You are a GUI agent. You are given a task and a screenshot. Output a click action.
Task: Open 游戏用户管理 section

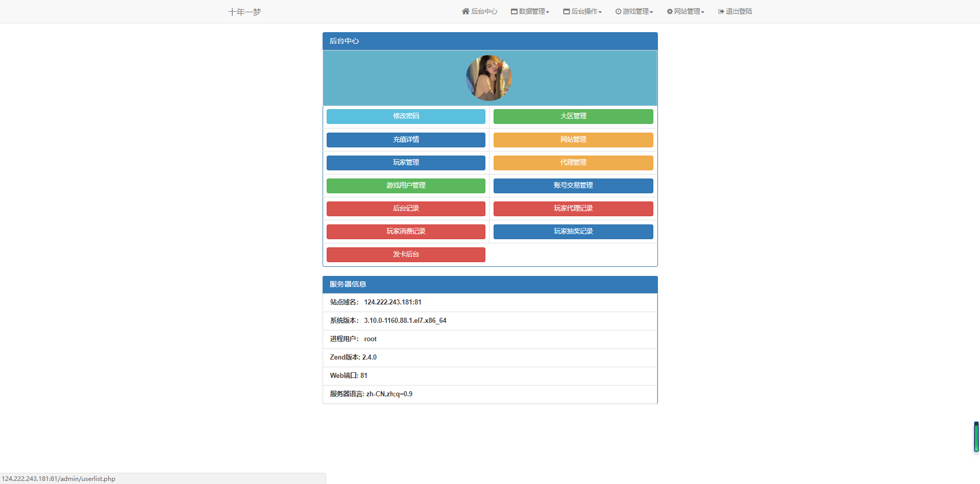(406, 186)
